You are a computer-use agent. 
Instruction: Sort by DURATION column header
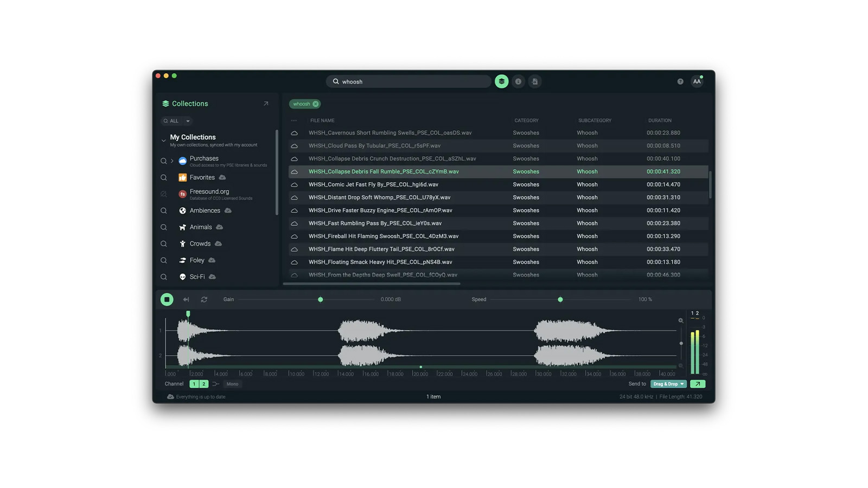[x=660, y=120]
